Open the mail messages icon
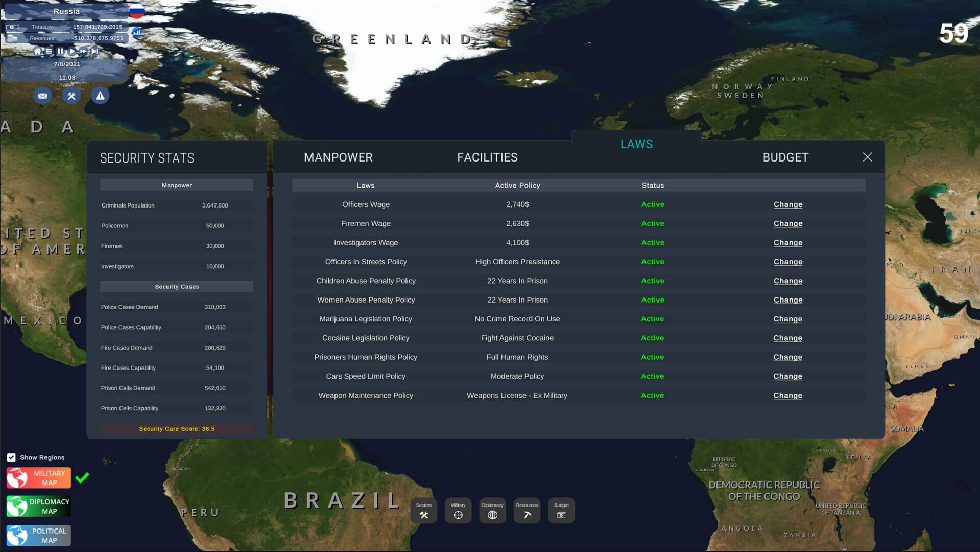This screenshot has width=980, height=552. coord(42,96)
